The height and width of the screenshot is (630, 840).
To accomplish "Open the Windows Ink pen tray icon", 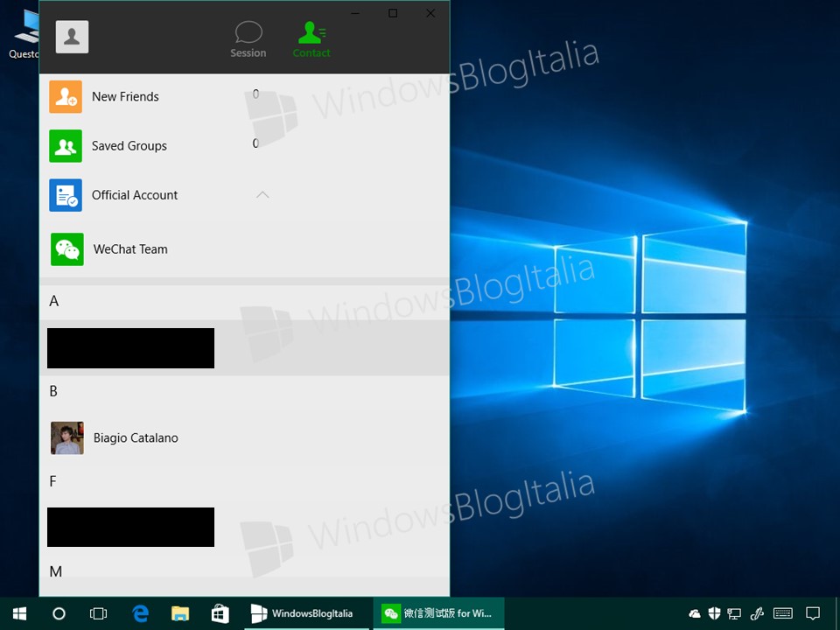I will click(757, 613).
